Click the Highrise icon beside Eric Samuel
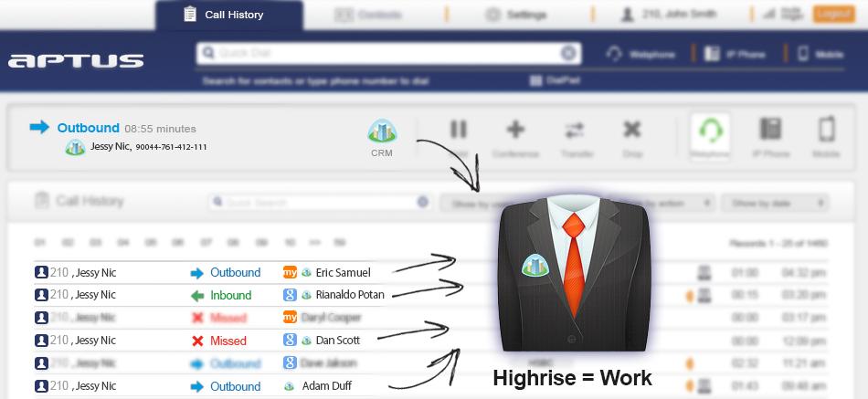This screenshot has width=868, height=399. tap(307, 272)
